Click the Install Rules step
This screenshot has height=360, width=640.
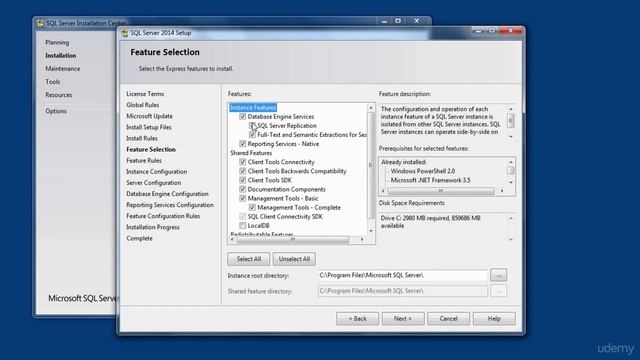coord(142,138)
